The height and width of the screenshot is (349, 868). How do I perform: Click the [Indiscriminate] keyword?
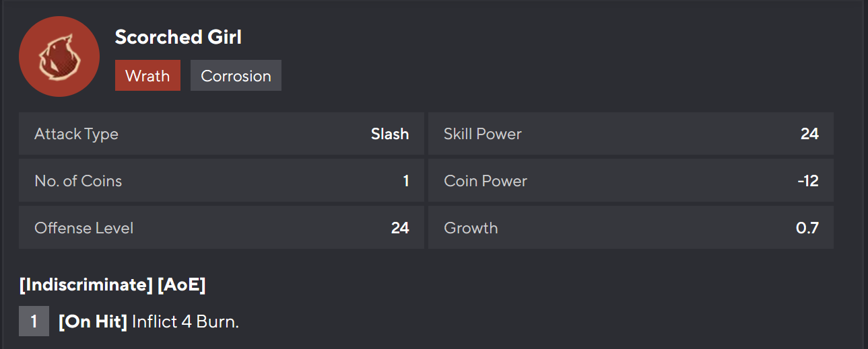tap(86, 285)
